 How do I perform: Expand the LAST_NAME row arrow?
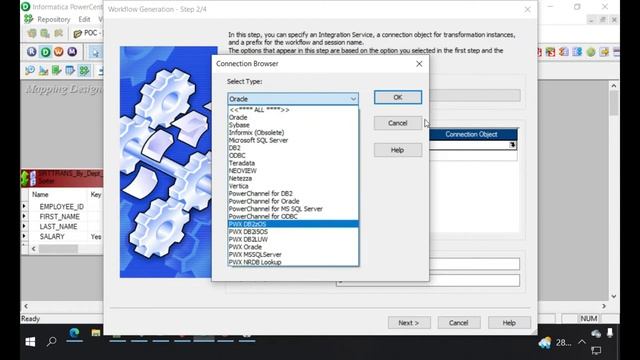24,226
